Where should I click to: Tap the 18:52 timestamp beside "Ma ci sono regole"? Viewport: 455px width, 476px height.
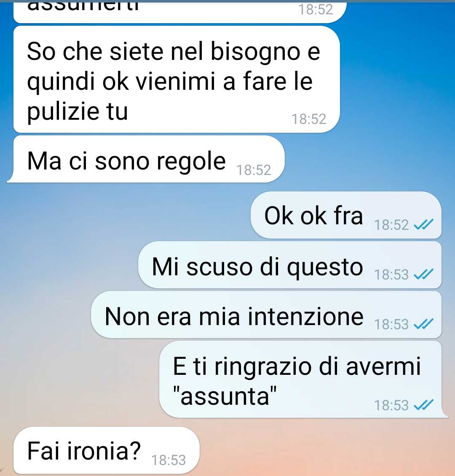point(254,170)
